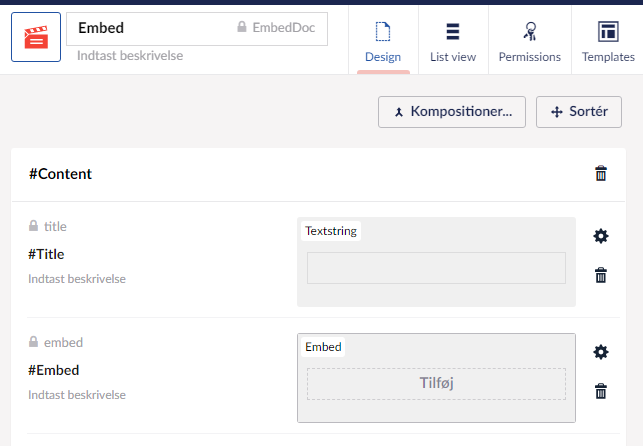Image resolution: width=643 pixels, height=446 pixels.
Task: Switch to the Design tab
Action: (382, 40)
